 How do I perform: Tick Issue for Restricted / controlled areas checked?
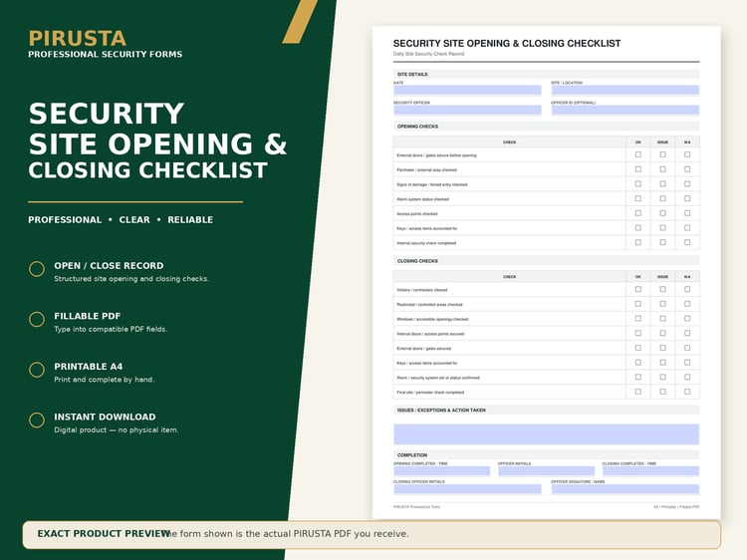tap(662, 304)
